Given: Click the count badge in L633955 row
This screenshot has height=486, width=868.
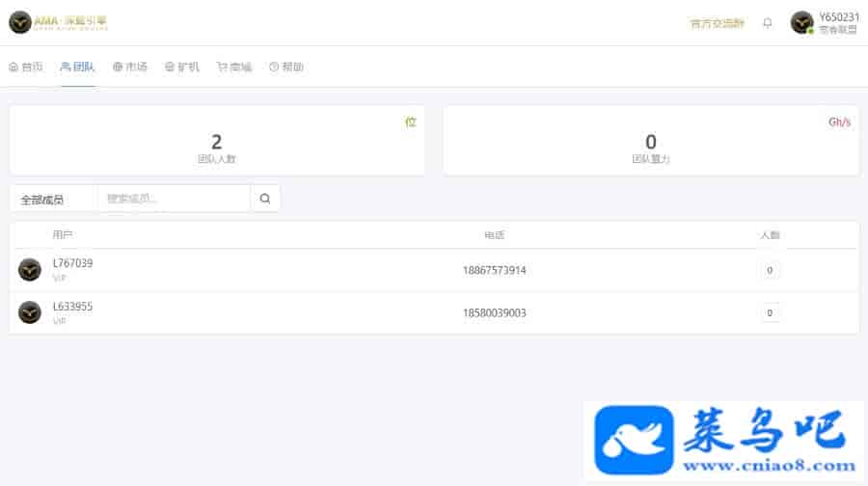Looking at the screenshot, I should pos(770,312).
